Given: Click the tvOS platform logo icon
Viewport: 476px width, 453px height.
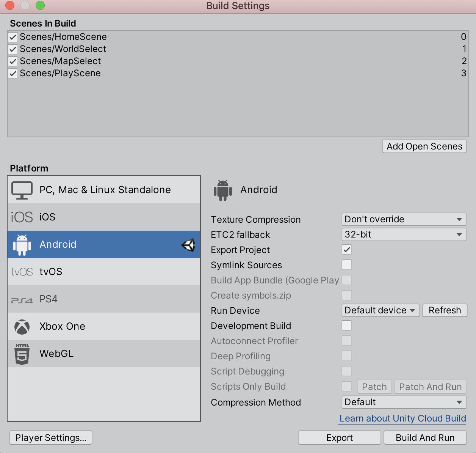Looking at the screenshot, I should 22,272.
